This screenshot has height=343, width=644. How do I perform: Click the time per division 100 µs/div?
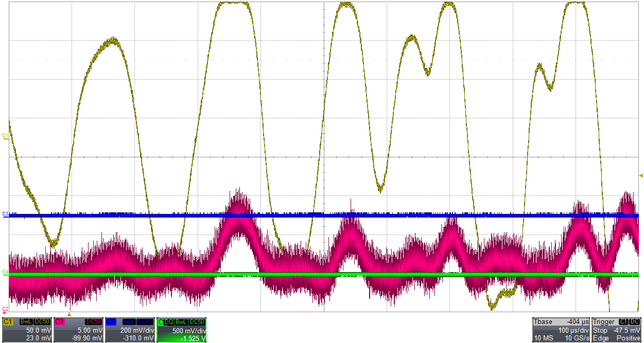tap(573, 330)
